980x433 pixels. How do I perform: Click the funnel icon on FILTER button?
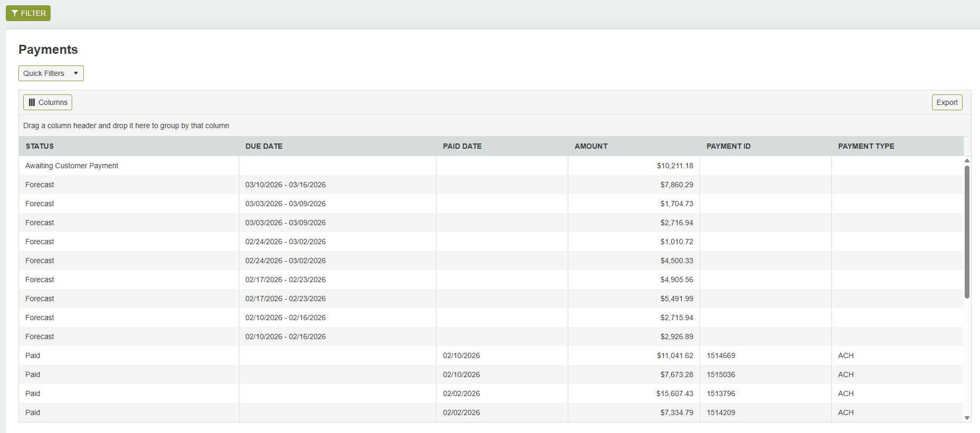point(14,13)
